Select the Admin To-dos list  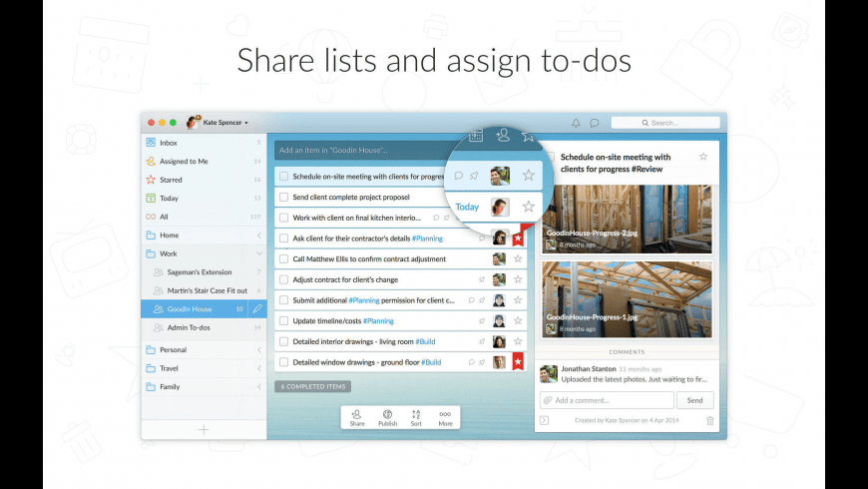[204, 328]
